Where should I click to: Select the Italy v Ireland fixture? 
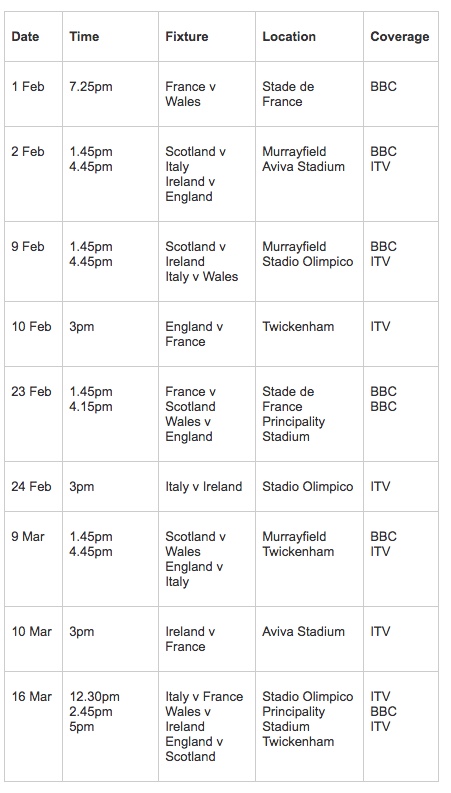(204, 487)
